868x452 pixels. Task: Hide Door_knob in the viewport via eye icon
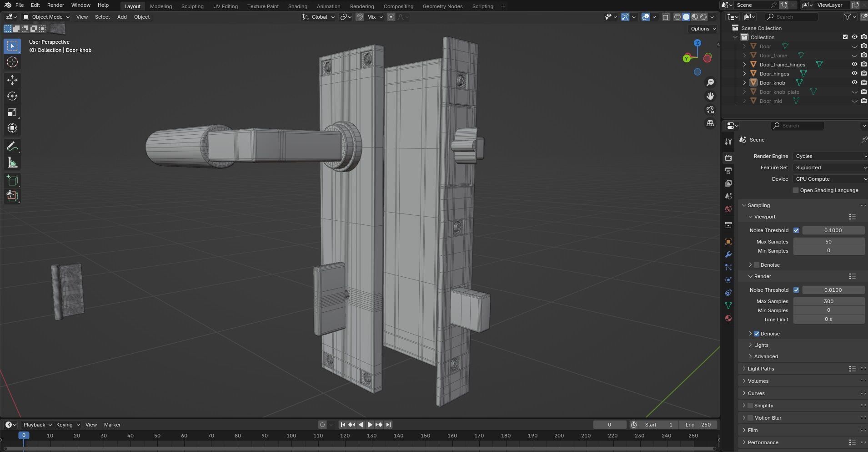pos(854,82)
